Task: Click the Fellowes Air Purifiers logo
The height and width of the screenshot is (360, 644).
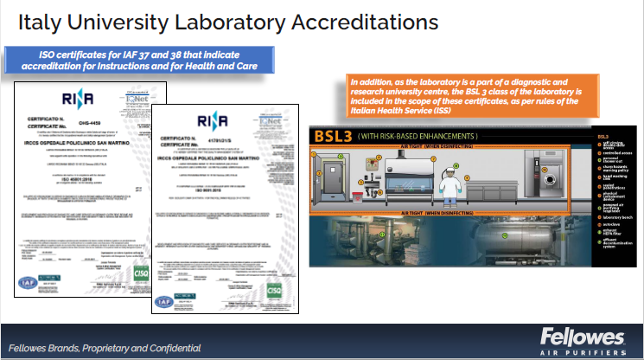Action: (x=582, y=342)
